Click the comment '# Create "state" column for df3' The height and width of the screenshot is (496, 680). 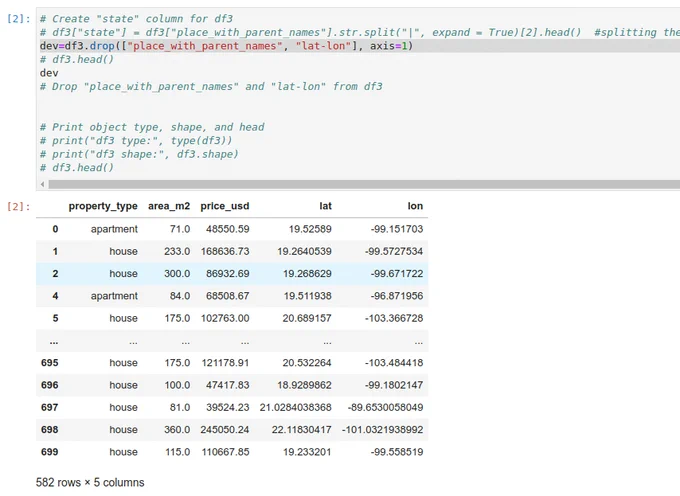coord(137,19)
